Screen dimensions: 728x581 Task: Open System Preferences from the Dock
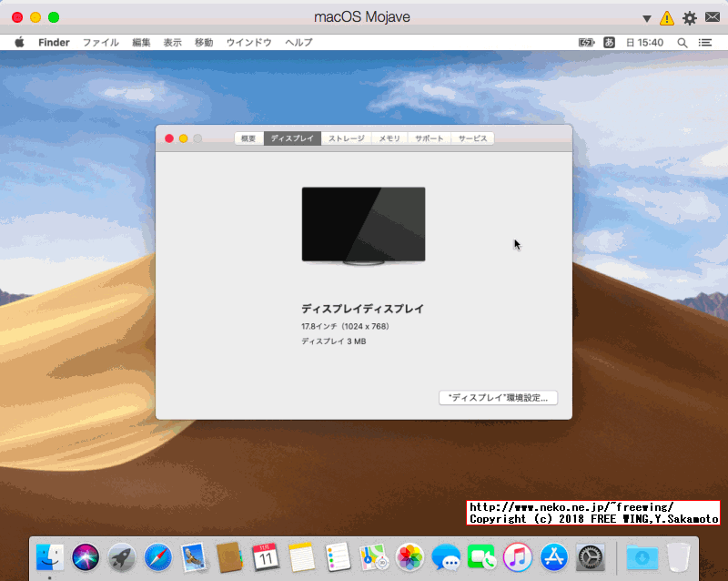(587, 560)
